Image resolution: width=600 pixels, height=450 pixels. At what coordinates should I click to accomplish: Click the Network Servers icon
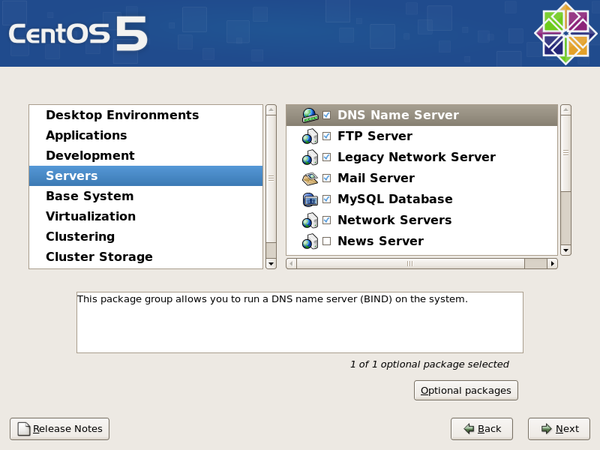pyautogui.click(x=310, y=220)
